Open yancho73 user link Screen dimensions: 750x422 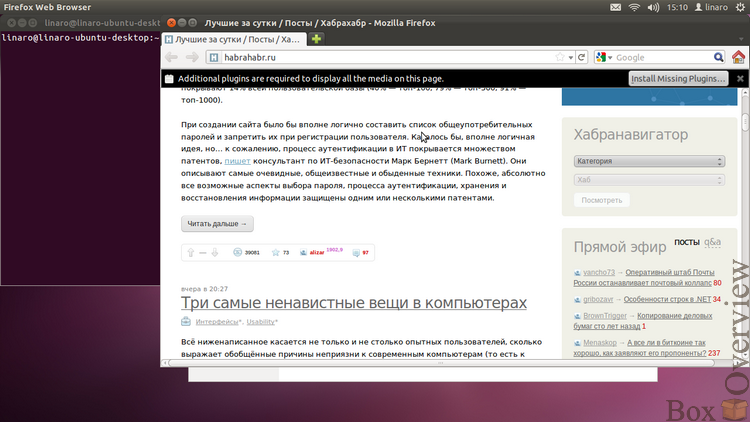pos(599,272)
